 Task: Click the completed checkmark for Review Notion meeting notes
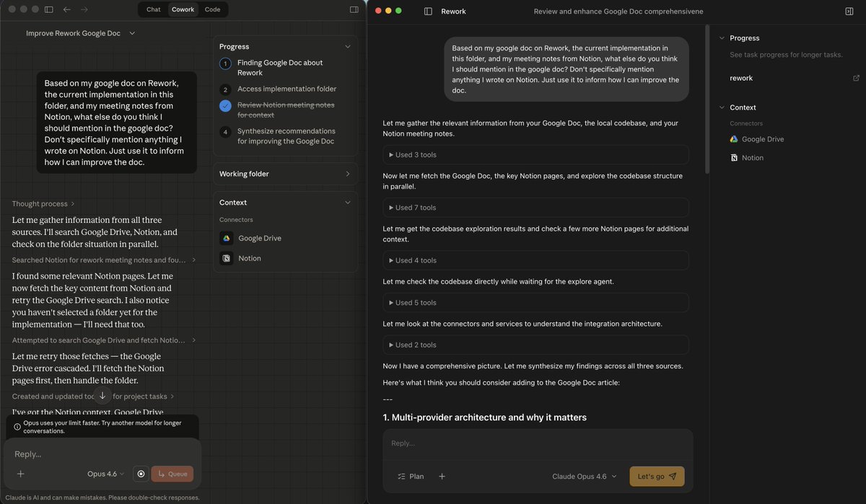(x=225, y=105)
